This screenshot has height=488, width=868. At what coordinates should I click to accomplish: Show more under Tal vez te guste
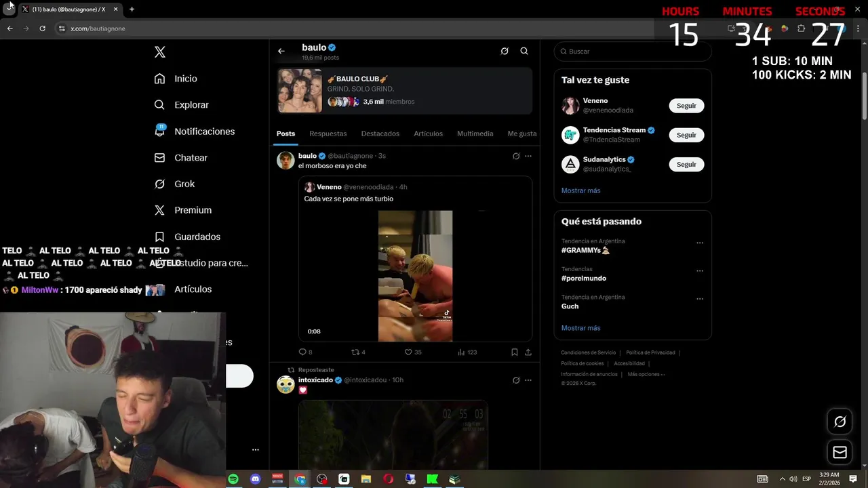[580, 190]
